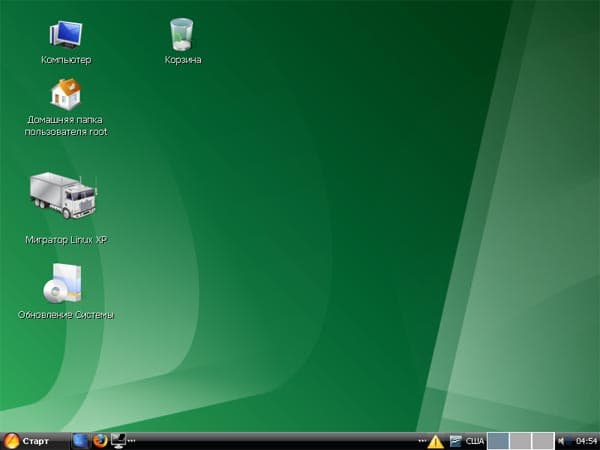Click the show desktop icon beside Старт

coord(80,441)
